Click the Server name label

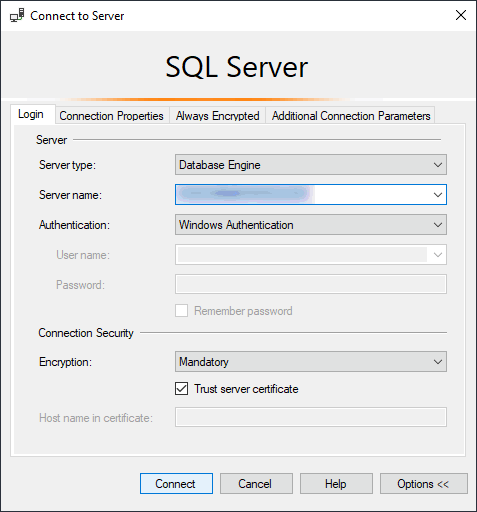coord(70,195)
